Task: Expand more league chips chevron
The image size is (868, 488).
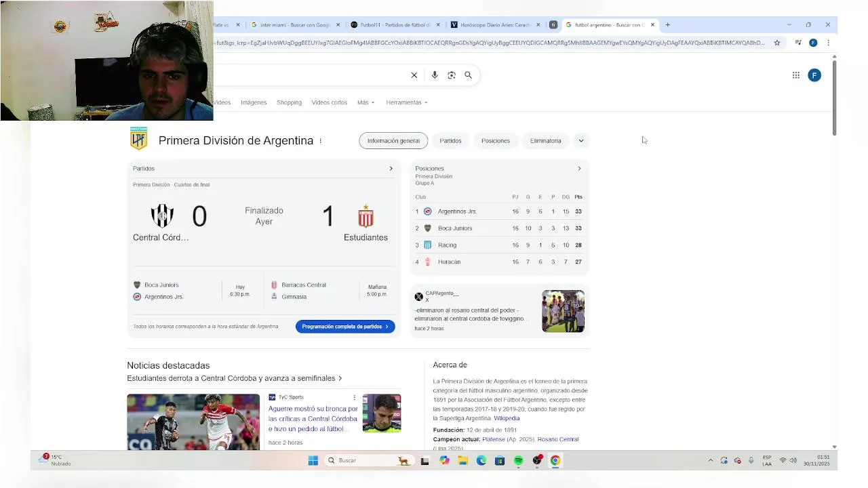Action: 581,141
